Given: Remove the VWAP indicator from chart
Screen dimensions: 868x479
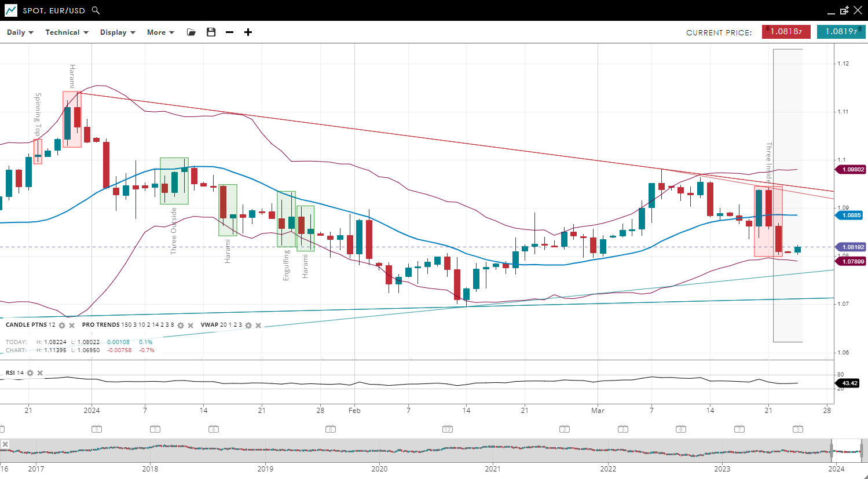Looking at the screenshot, I should (x=258, y=326).
